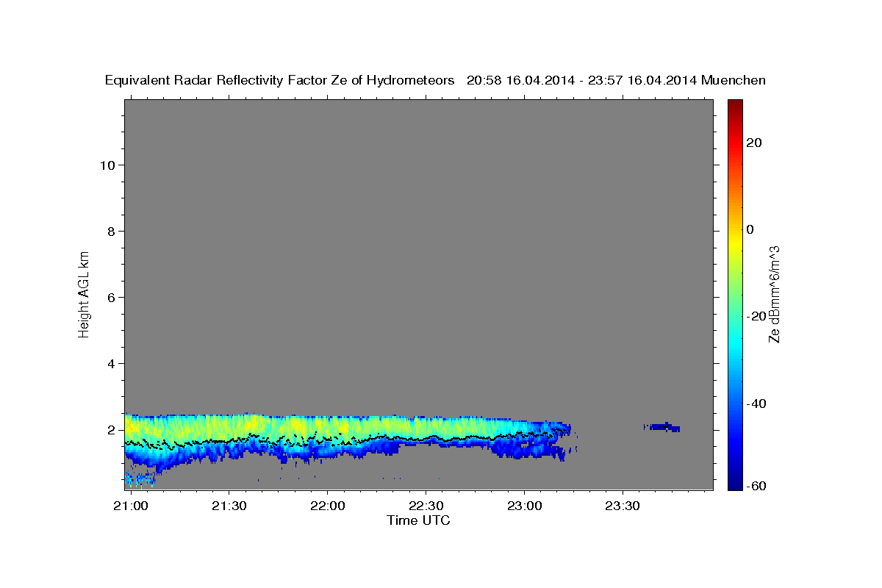
Task: Click the 'Time UTC' axis label
Action: (x=418, y=520)
